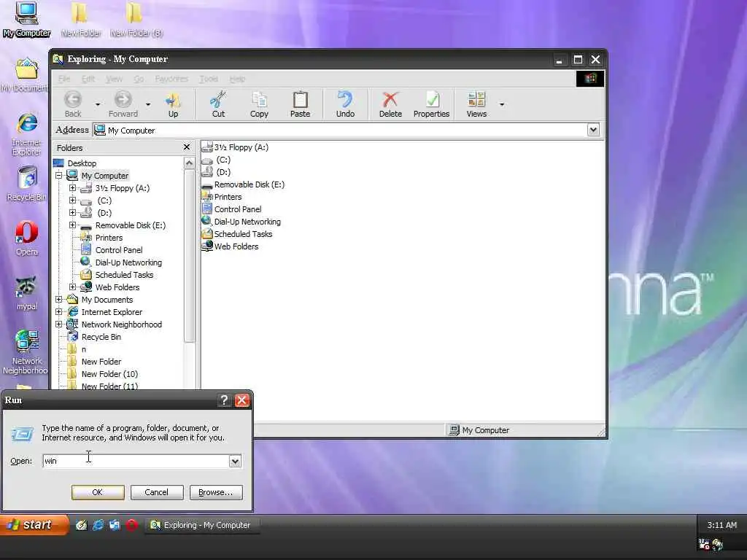Screen dimensions: 747x560
Task: Expand (D:) drive tree node
Action: click(x=72, y=212)
